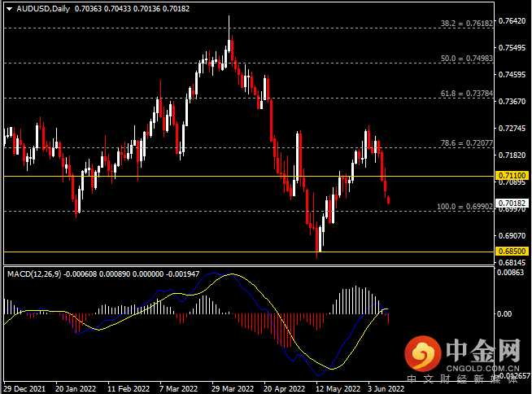532x394 pixels.
Task: Click the 3 Jun 2022 date marker
Action: tap(386, 388)
